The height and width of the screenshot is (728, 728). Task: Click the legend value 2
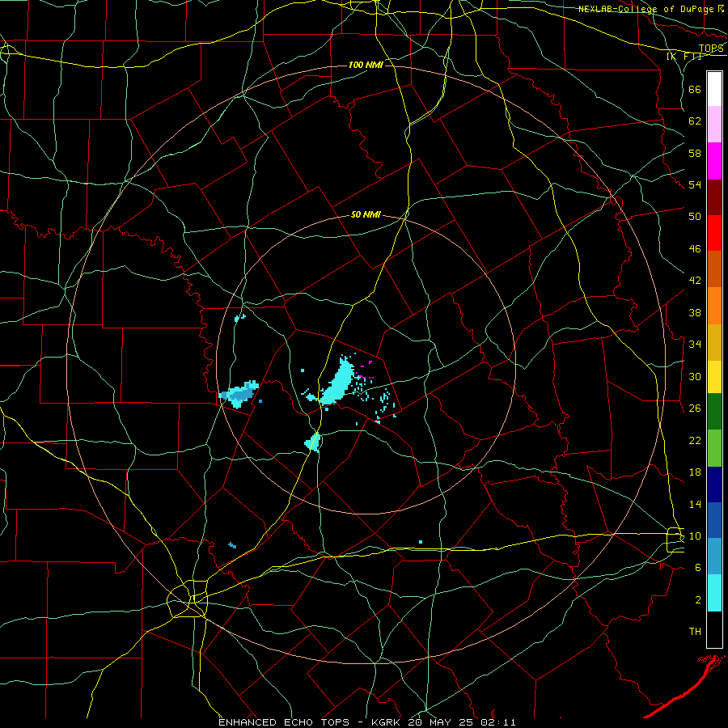pos(698,600)
